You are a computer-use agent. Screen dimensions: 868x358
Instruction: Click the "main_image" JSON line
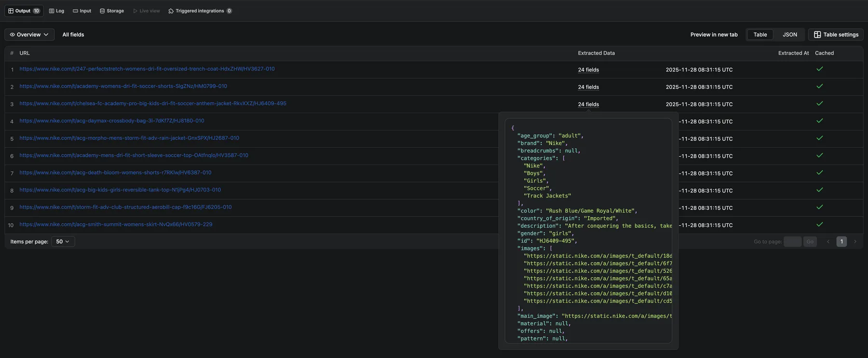[x=595, y=316]
